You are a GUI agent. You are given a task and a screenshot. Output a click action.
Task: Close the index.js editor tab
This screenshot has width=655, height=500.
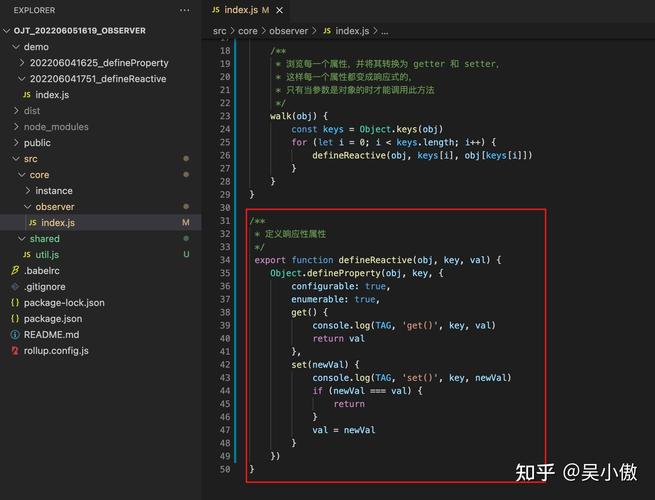point(279,10)
